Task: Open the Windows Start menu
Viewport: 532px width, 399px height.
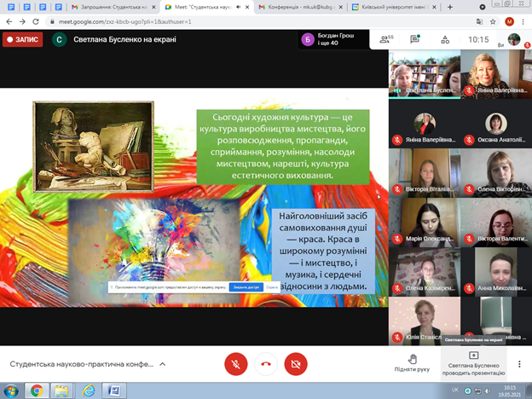Action: click(11, 390)
